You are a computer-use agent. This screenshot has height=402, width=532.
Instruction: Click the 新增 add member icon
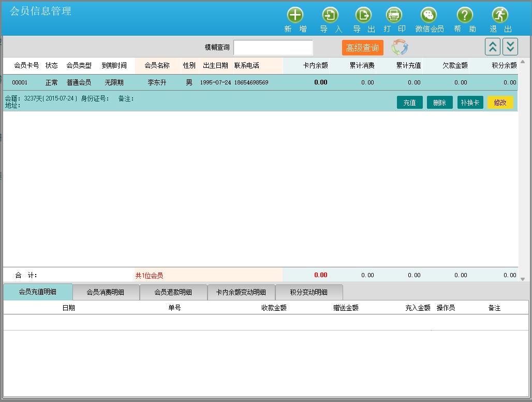click(295, 16)
